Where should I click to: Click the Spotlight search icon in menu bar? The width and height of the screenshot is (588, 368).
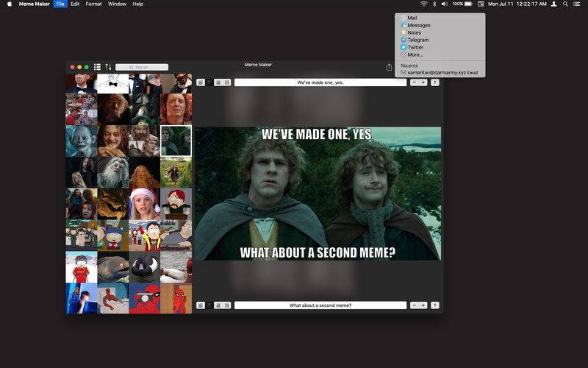coord(565,4)
